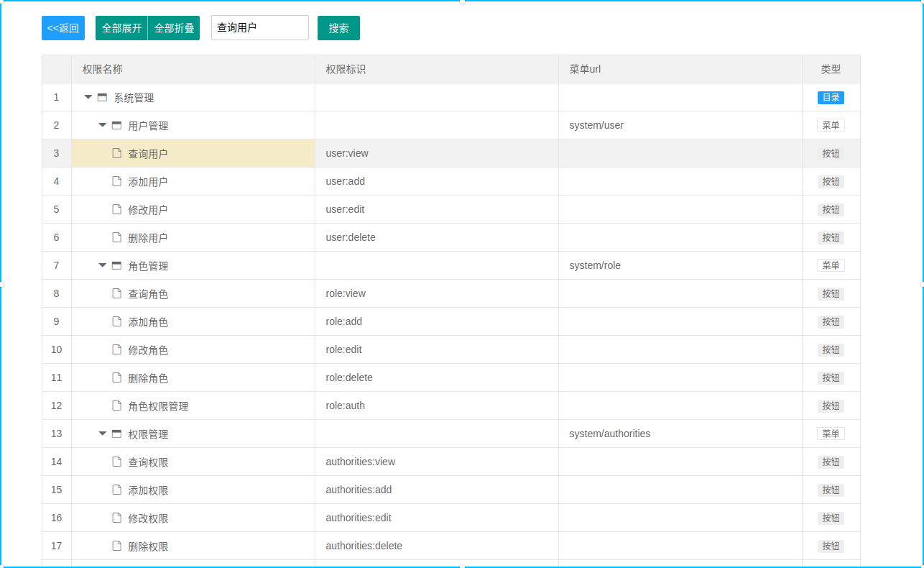The width and height of the screenshot is (924, 568).
Task: Click the 全部折叠 collapse-all button
Action: click(173, 28)
